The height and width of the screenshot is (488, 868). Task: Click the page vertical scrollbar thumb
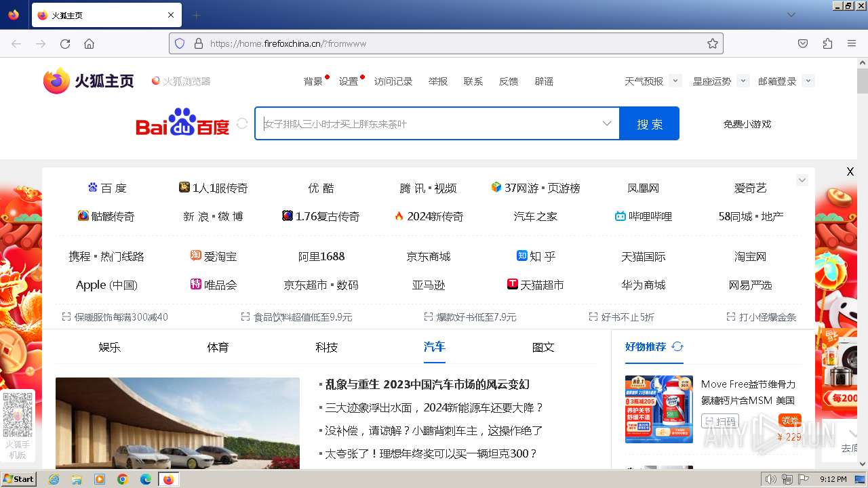coord(862,81)
